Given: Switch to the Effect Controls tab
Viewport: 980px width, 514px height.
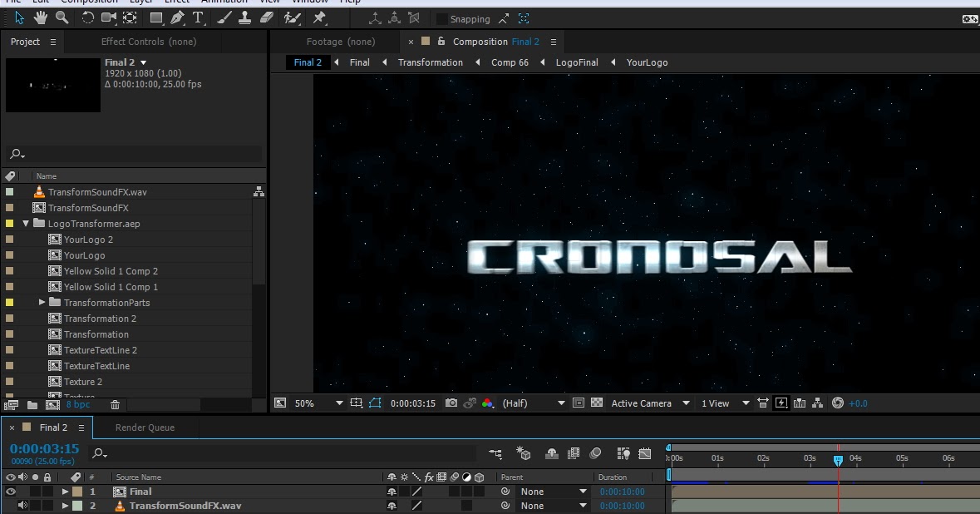Looking at the screenshot, I should coord(149,42).
